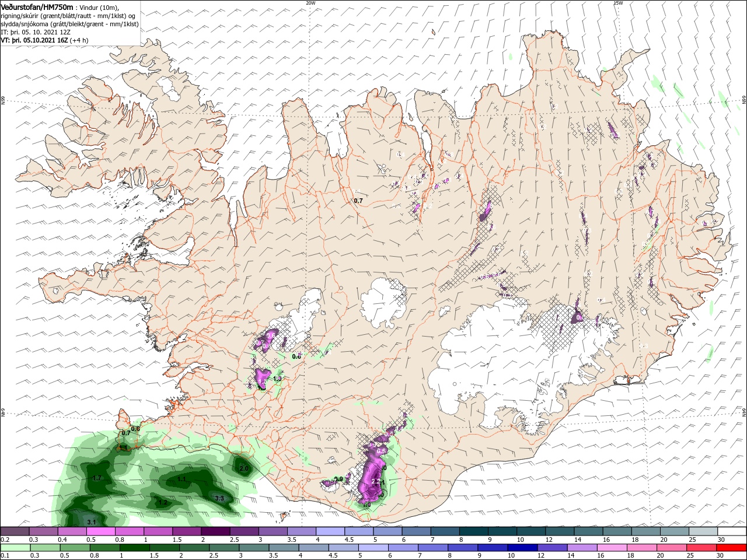Select the darkest purple 2–2.5 snow legend swatch
The image size is (747, 560).
coord(215,531)
